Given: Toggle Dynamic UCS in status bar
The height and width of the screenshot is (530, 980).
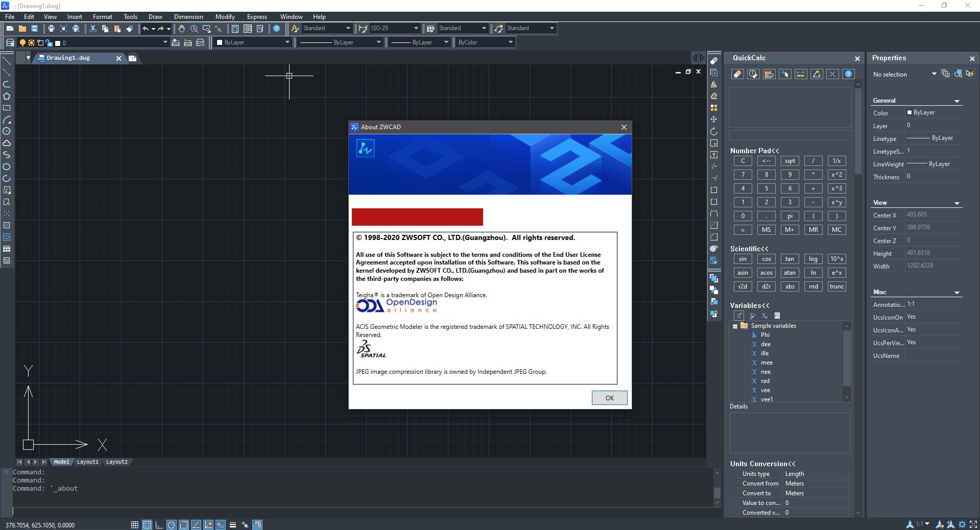Looking at the screenshot, I should coord(208,524).
